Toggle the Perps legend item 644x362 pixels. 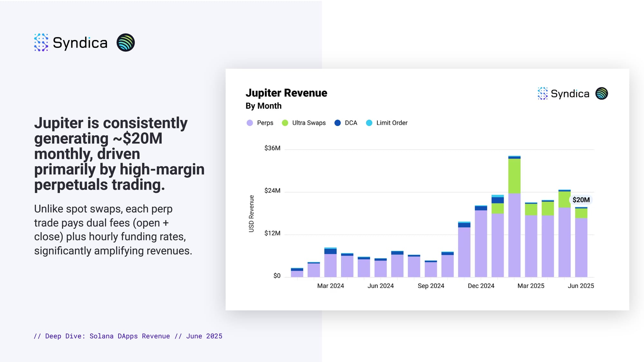(x=265, y=123)
